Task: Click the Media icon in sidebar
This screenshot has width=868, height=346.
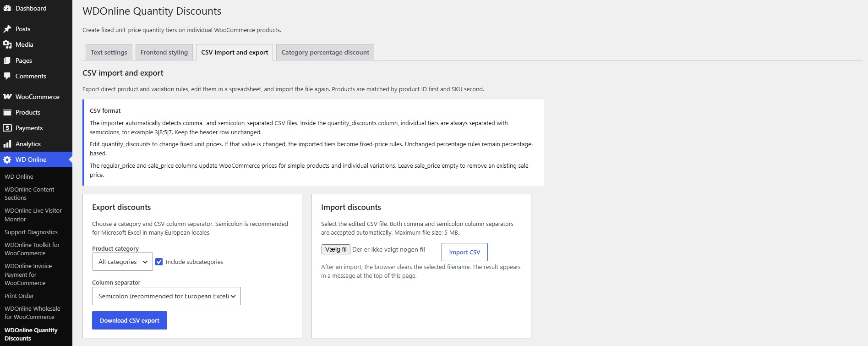Action: click(7, 44)
